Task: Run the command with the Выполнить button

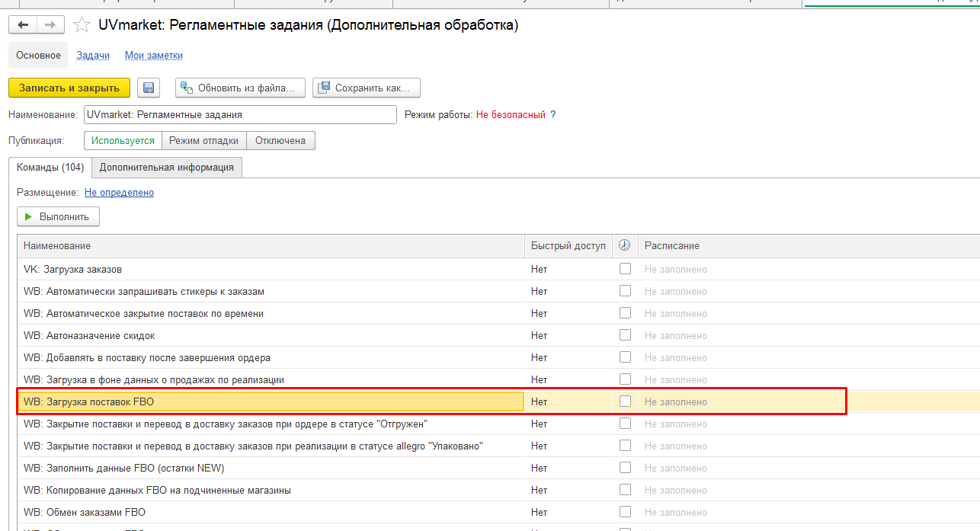Action: coord(58,216)
